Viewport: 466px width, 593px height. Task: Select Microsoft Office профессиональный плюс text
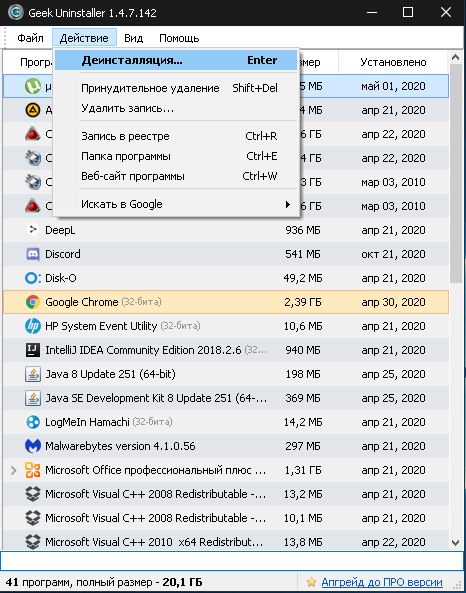155,470
